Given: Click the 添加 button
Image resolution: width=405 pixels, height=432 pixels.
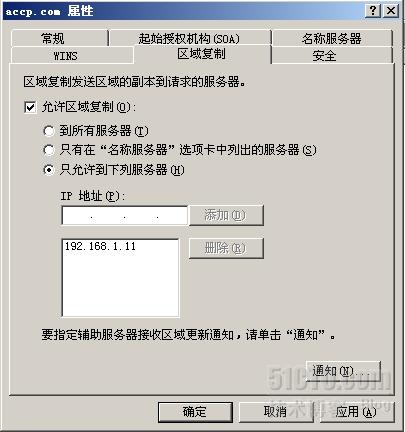Looking at the screenshot, I should (226, 215).
